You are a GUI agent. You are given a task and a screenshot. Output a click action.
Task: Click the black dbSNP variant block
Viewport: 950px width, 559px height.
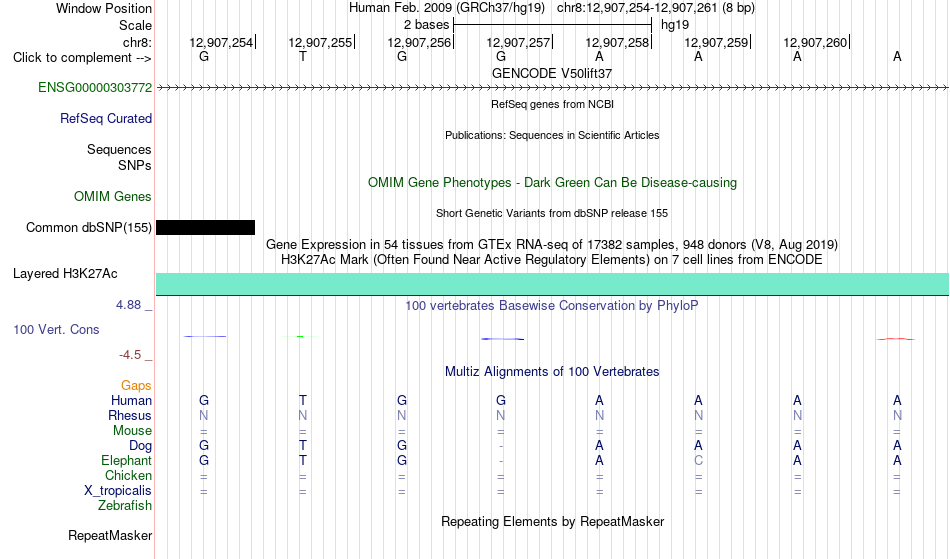point(205,228)
